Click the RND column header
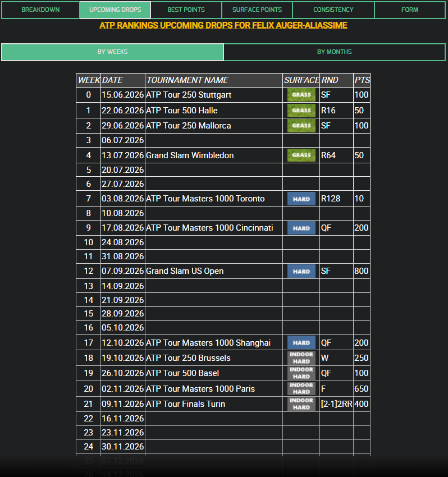Image resolution: width=448 pixels, height=477 pixels. point(337,80)
